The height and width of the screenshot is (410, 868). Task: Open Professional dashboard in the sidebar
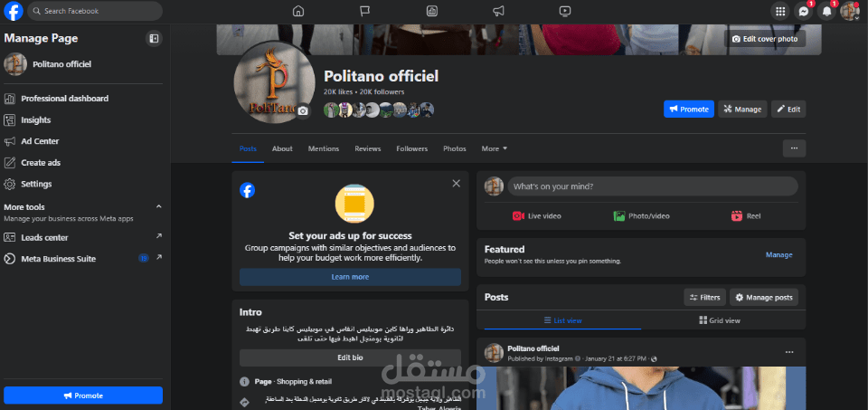click(x=83, y=99)
